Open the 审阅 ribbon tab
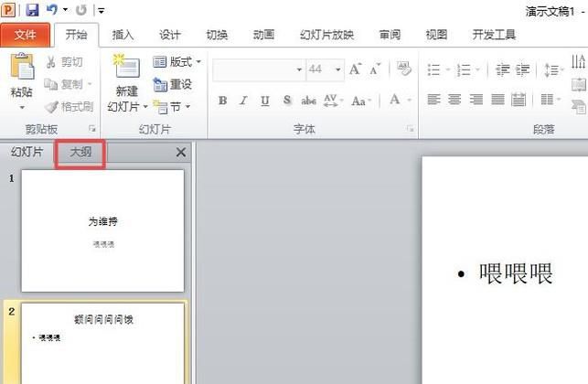The width and height of the screenshot is (588, 384). [390, 35]
